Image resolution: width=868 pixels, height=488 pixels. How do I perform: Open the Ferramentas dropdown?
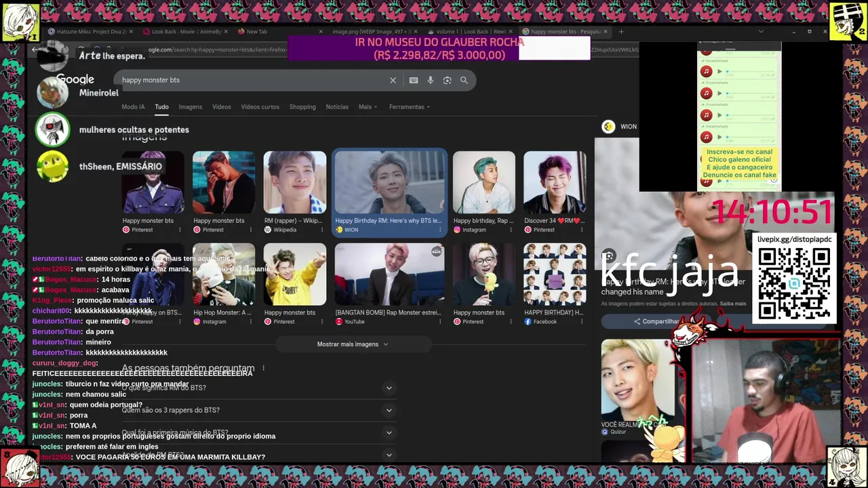(x=410, y=106)
